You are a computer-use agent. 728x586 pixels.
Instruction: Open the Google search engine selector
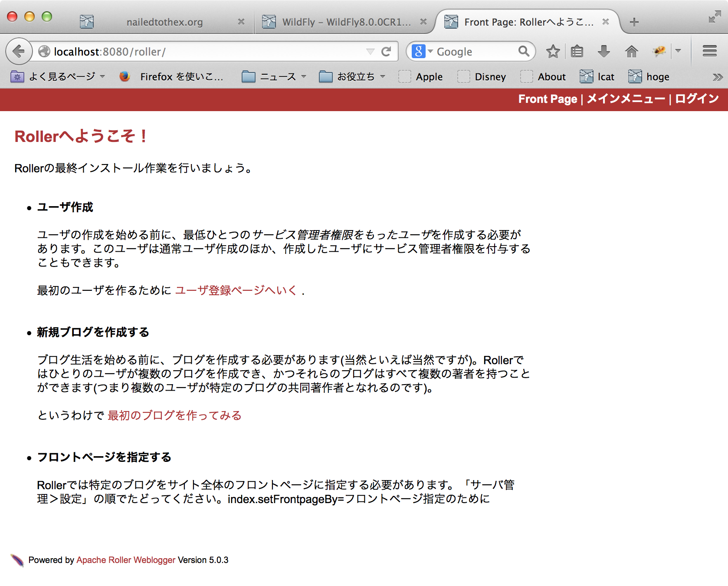pos(422,51)
